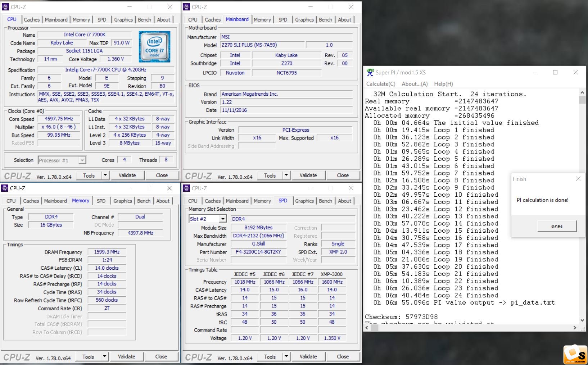Open the Processor #1 selection dropdown
Screen dimensions: 588x365
point(82,160)
